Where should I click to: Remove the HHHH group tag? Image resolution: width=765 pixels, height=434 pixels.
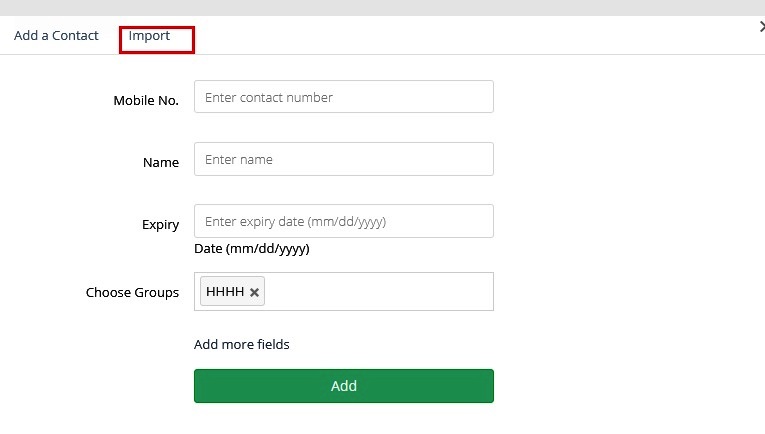pos(255,292)
